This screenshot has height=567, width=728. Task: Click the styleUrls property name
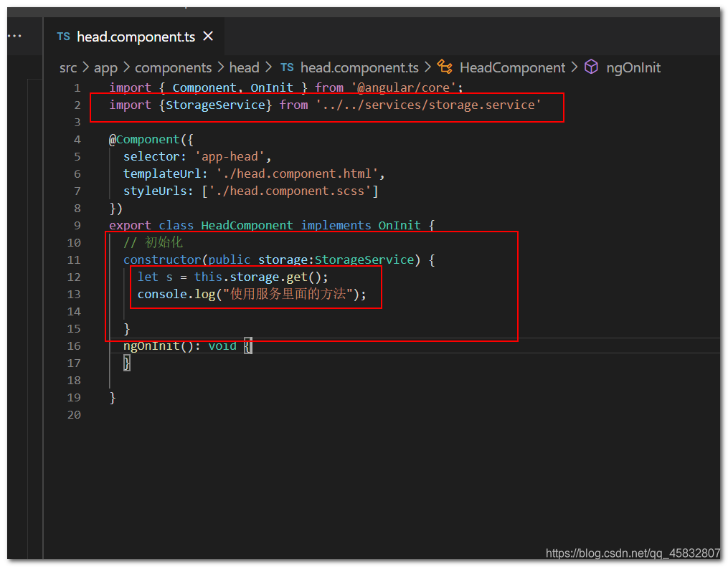[155, 191]
